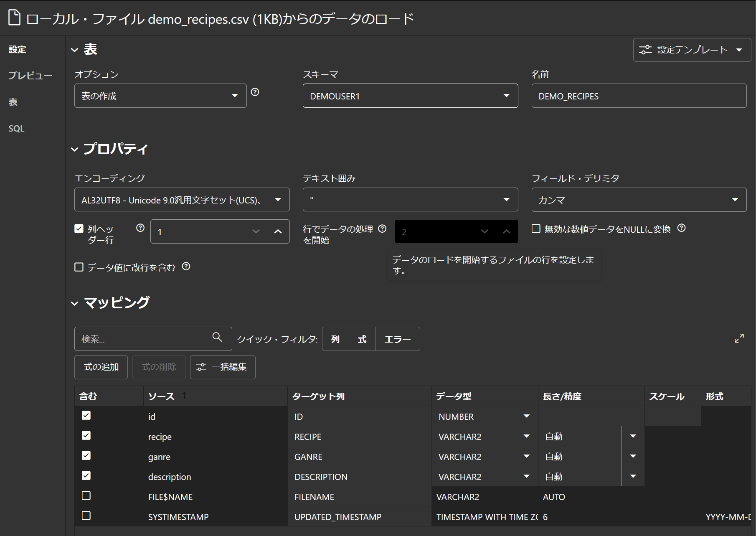
Task: Open the 設定テンプレート dropdown
Action: pyautogui.click(x=692, y=50)
